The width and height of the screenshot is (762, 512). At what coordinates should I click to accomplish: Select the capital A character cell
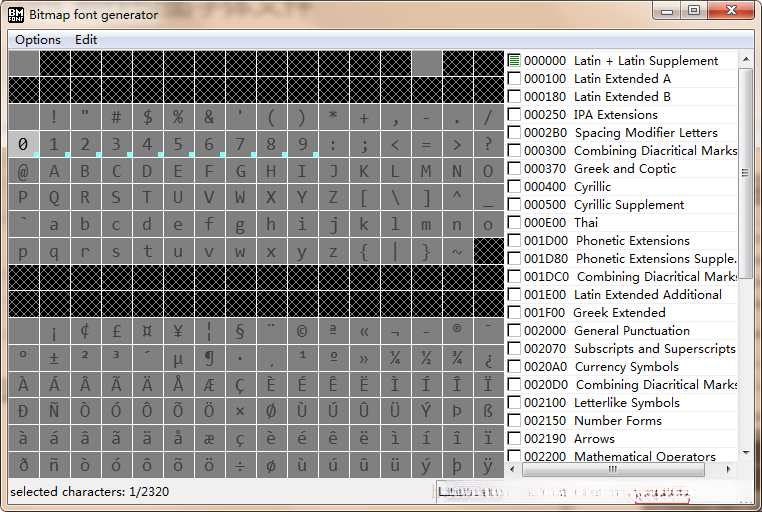[54, 171]
